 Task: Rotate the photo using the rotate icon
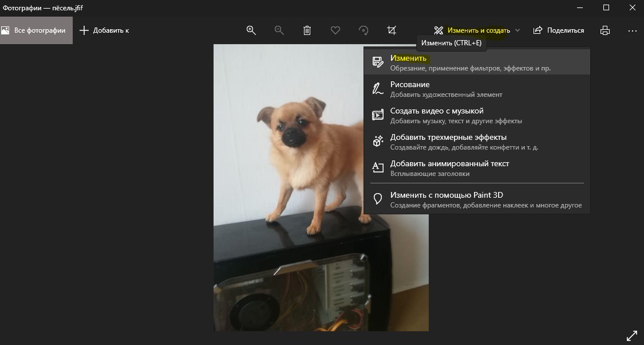click(x=364, y=30)
